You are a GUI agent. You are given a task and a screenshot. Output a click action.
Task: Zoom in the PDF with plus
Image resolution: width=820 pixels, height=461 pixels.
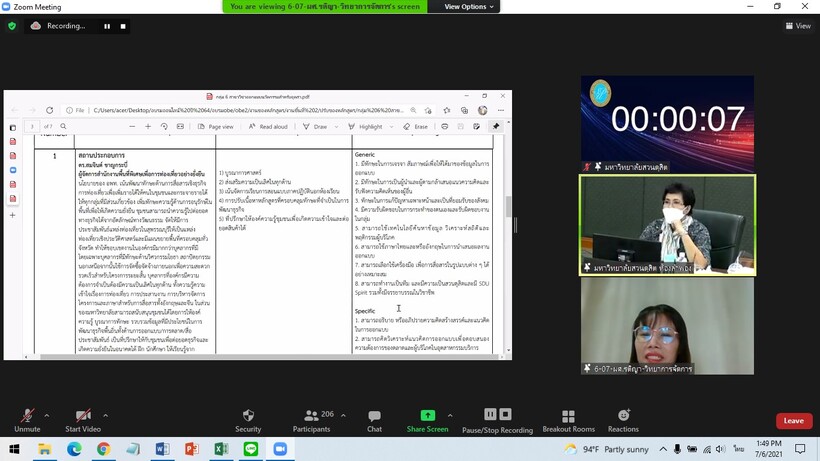pos(148,126)
